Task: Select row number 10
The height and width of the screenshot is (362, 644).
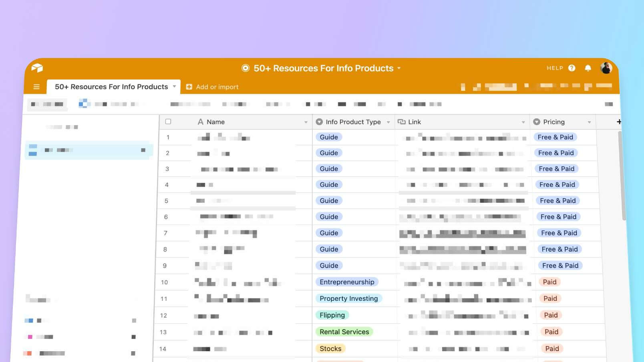Action: click(164, 282)
